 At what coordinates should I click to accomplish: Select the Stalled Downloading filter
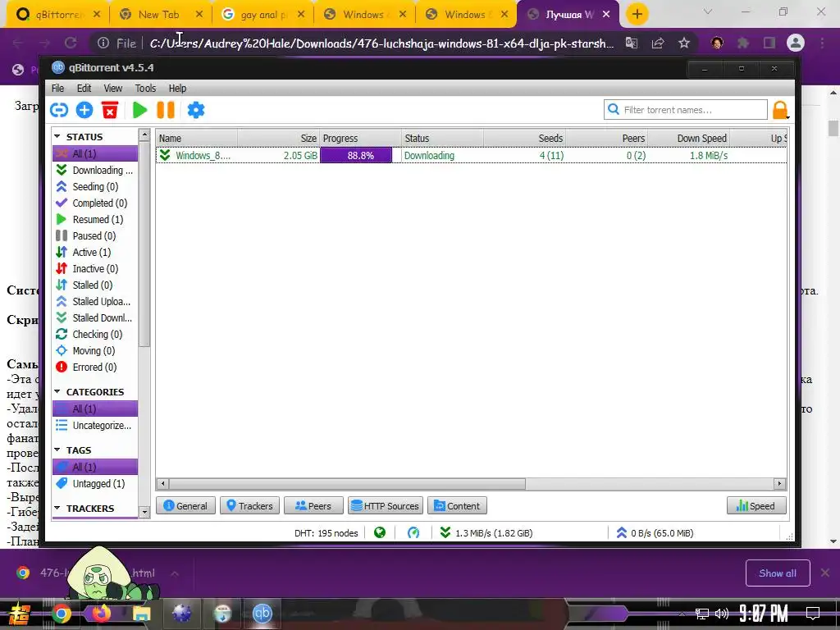coord(95,318)
